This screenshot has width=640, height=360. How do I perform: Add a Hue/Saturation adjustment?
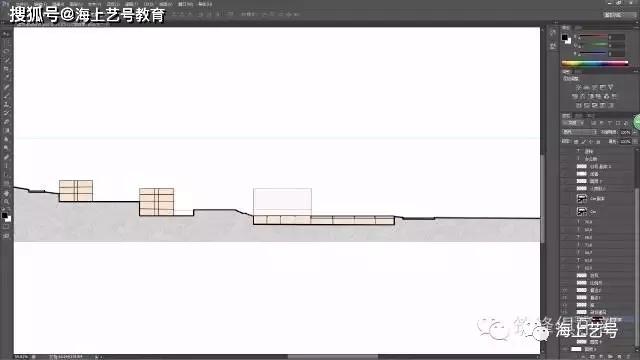point(575,96)
